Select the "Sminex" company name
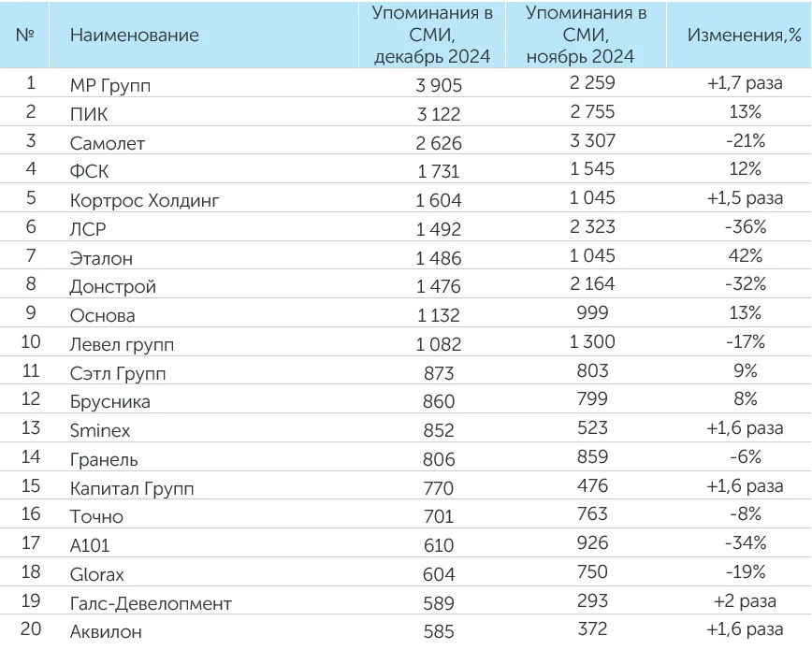812x650 pixels. coord(100,431)
